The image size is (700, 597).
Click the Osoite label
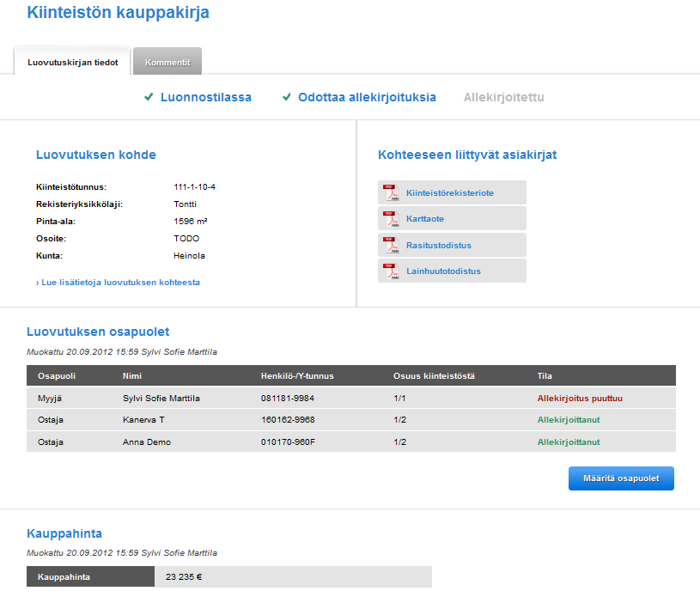(51, 239)
